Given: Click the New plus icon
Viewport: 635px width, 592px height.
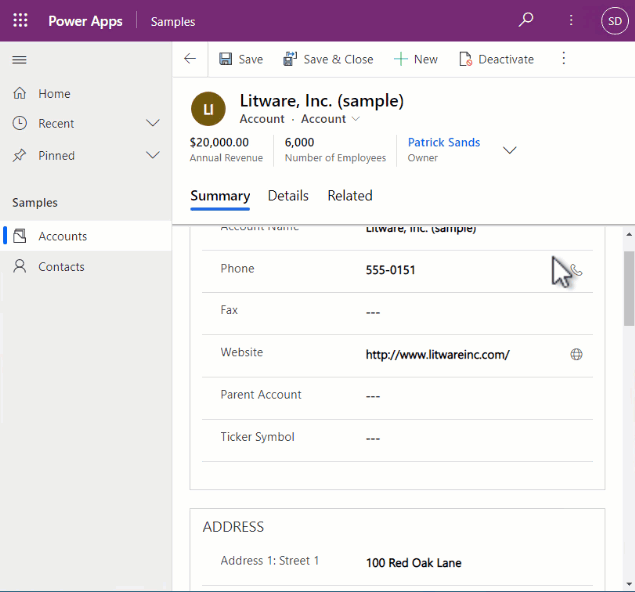Looking at the screenshot, I should pos(401,59).
